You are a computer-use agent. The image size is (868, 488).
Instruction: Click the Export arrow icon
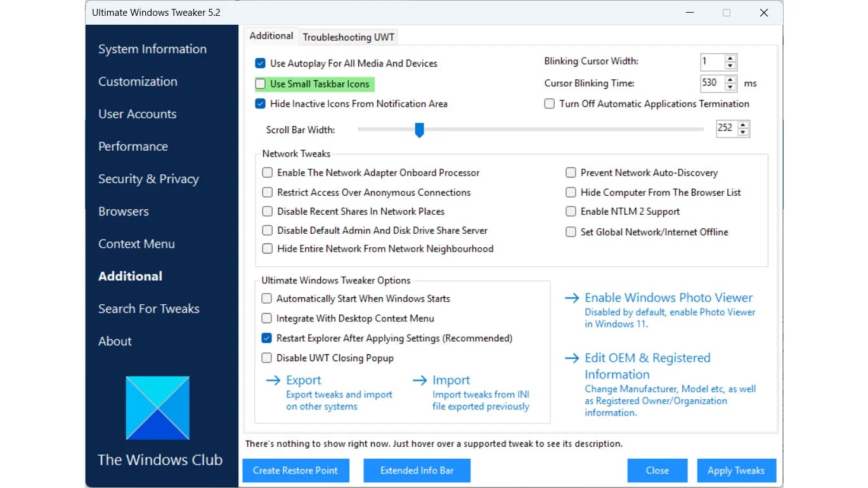(273, 380)
